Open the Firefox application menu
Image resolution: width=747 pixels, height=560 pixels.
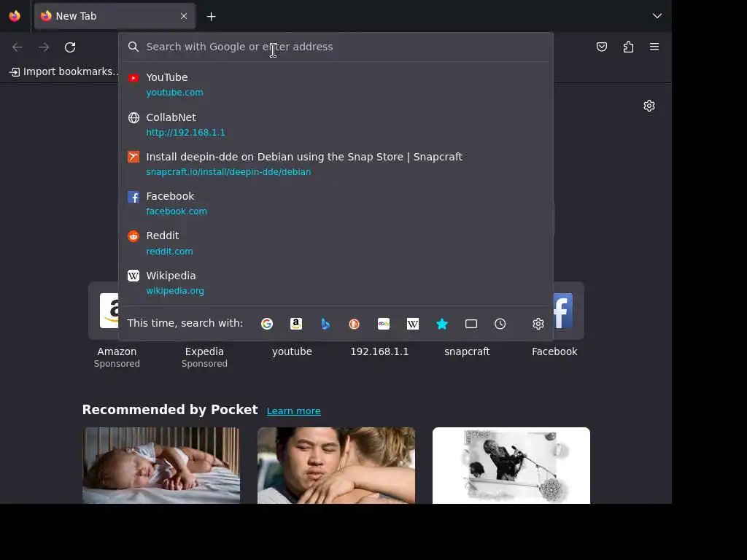pos(654,47)
